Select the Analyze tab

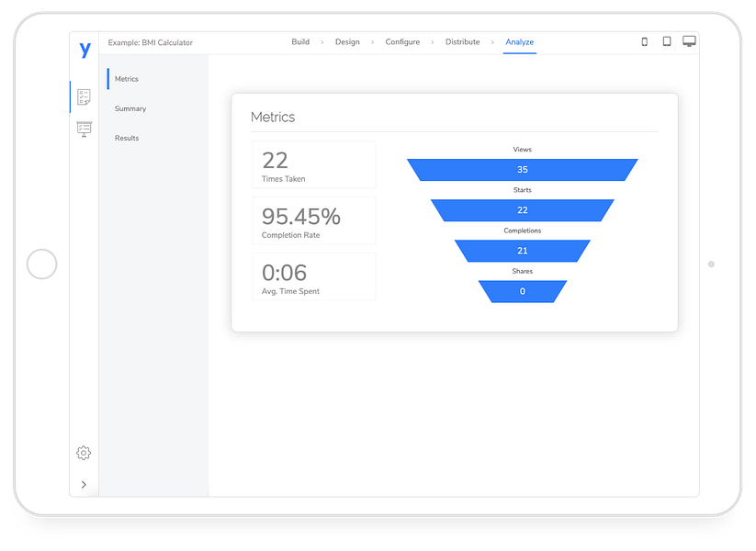(520, 42)
